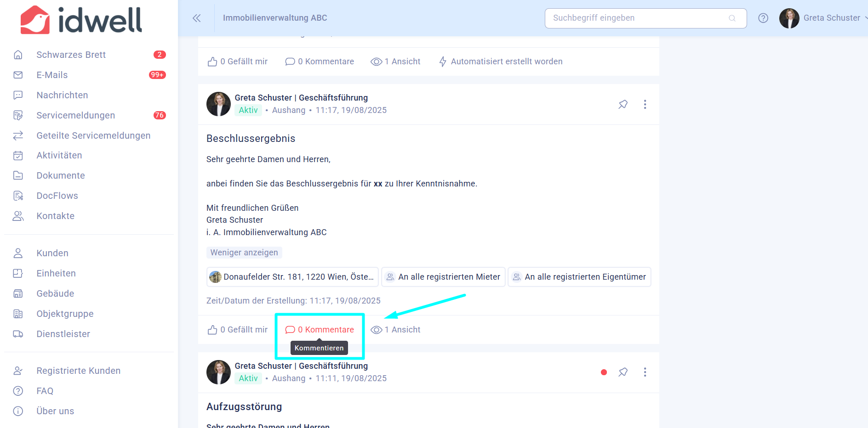Select Geteilte Servicemeldungen

93,135
